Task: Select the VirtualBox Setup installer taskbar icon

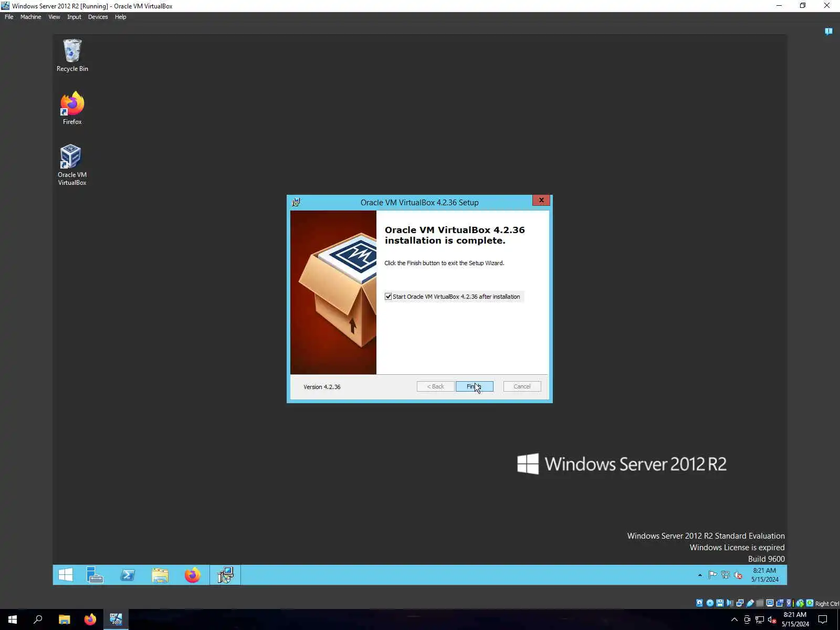Action: 225,575
